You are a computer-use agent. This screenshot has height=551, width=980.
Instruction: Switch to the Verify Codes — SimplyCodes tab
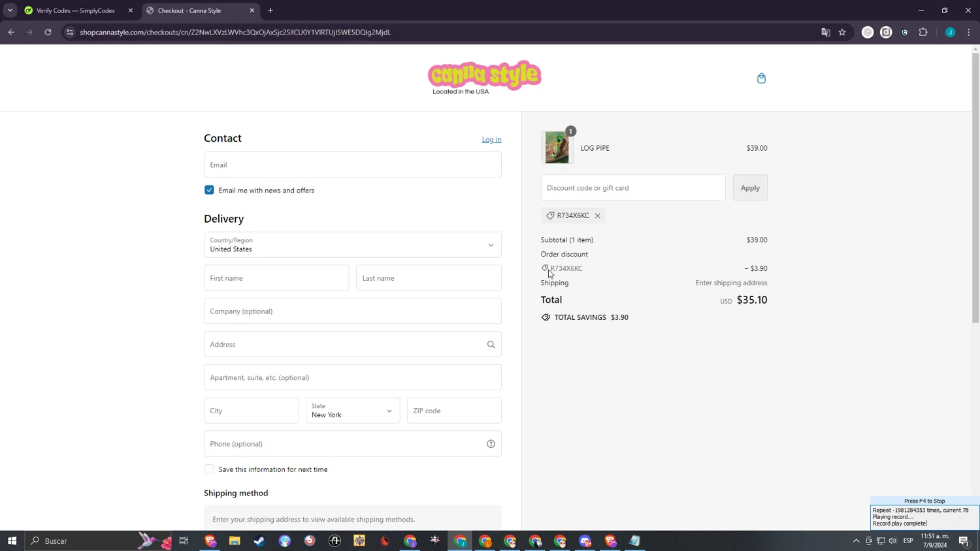pyautogui.click(x=76, y=10)
